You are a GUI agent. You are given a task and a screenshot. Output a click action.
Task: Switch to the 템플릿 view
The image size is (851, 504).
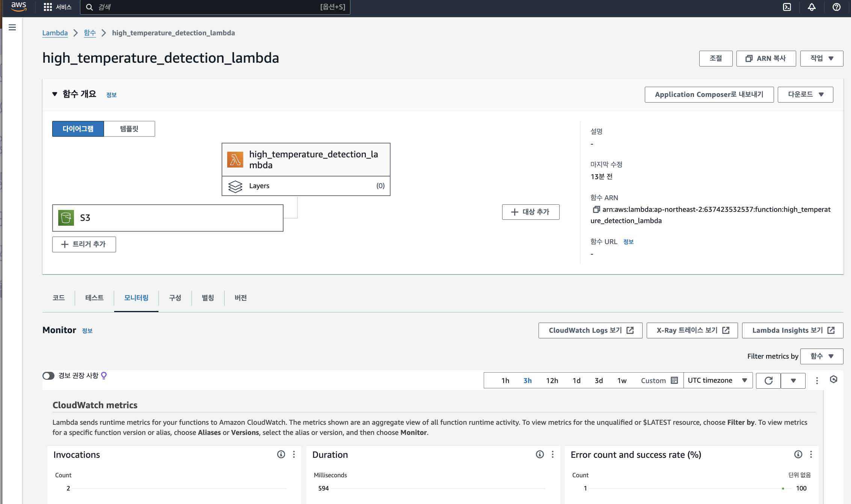click(129, 129)
